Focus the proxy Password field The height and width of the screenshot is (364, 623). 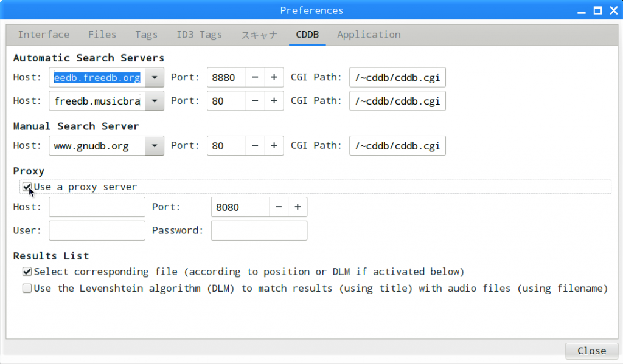pos(259,231)
